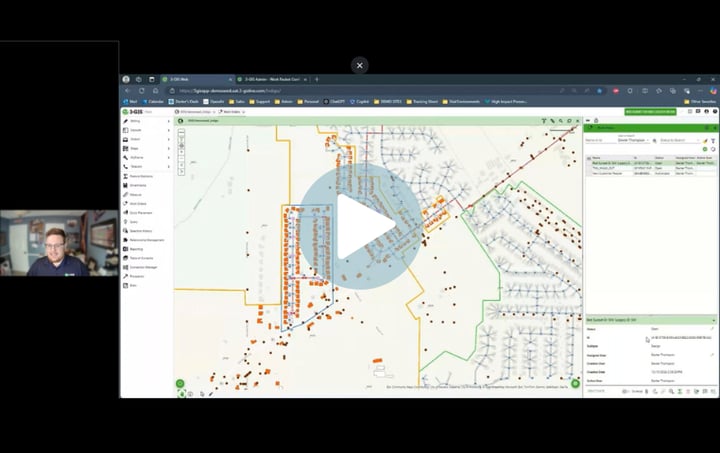Open the Query tool in the sidebar
This screenshot has width=720, height=453.
point(130,222)
